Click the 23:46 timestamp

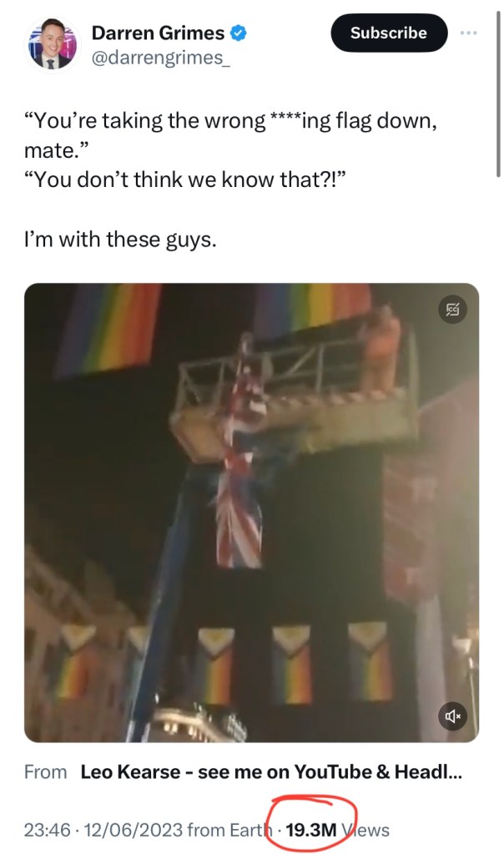pos(47,830)
